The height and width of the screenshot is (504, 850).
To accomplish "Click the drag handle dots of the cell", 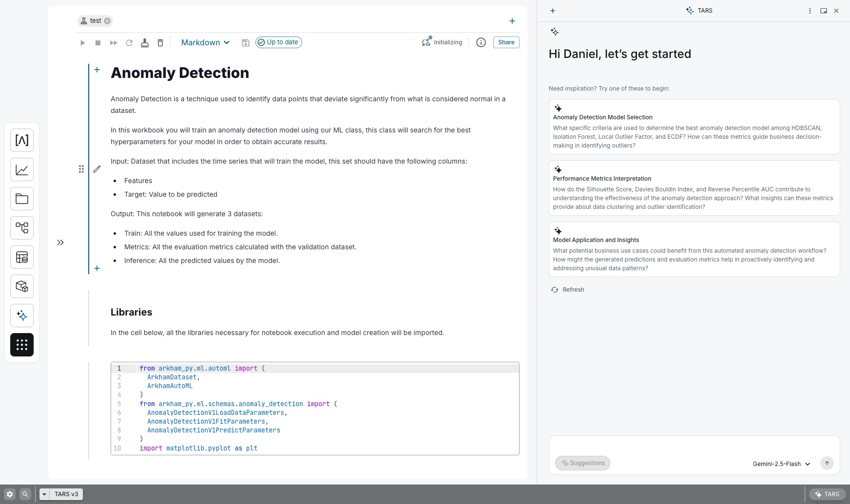I will click(81, 169).
